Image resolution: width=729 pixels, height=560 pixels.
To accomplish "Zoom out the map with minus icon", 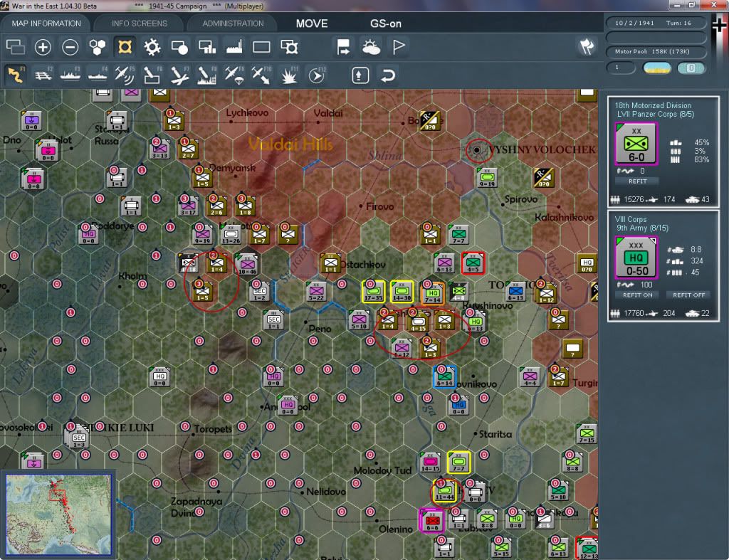I will click(x=70, y=47).
